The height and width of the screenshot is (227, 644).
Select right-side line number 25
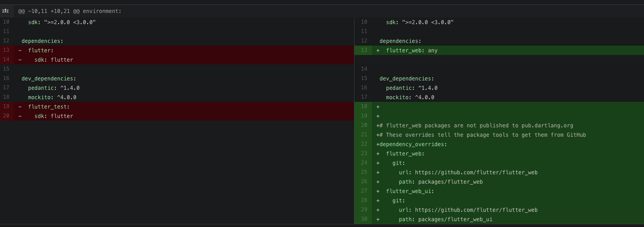coord(364,172)
